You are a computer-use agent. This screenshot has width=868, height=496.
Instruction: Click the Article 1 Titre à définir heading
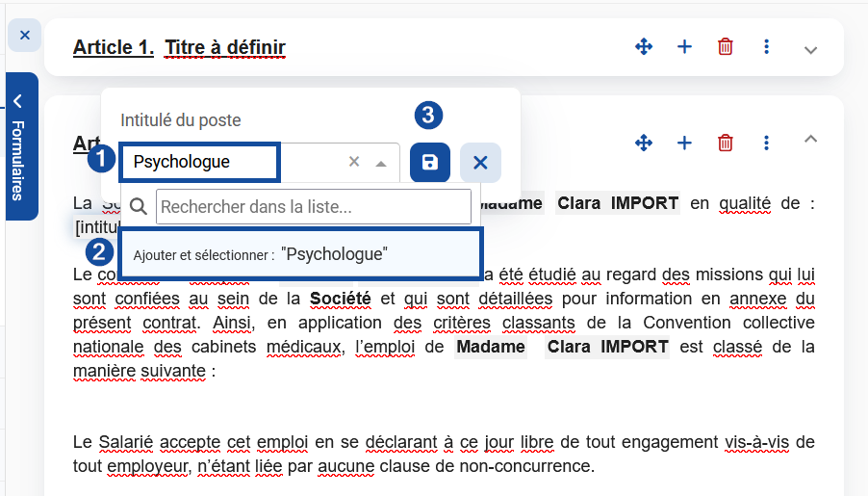coord(179,47)
